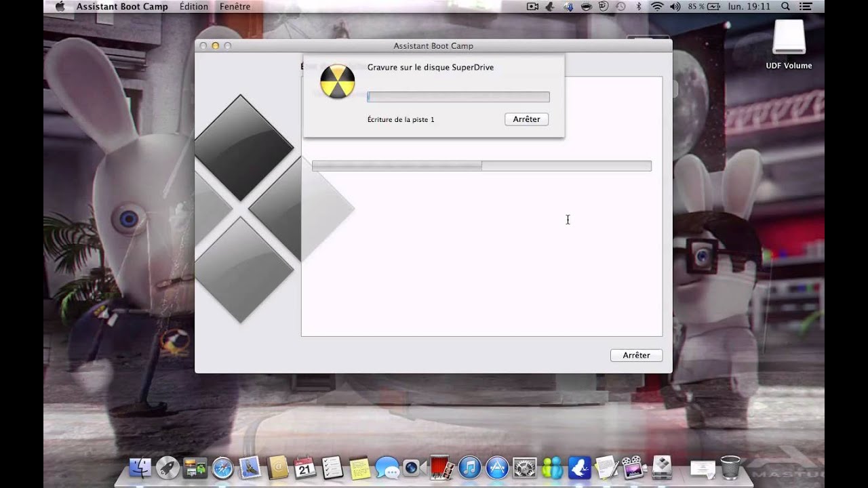Open Safari compass icon in dock
868x488 pixels.
[222, 468]
